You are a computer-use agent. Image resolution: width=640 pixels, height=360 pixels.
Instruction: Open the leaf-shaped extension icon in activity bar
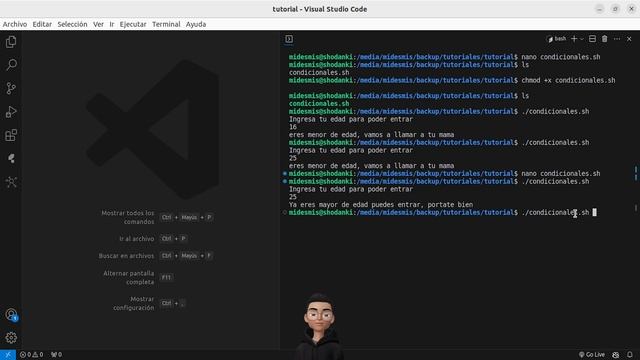tap(11, 158)
